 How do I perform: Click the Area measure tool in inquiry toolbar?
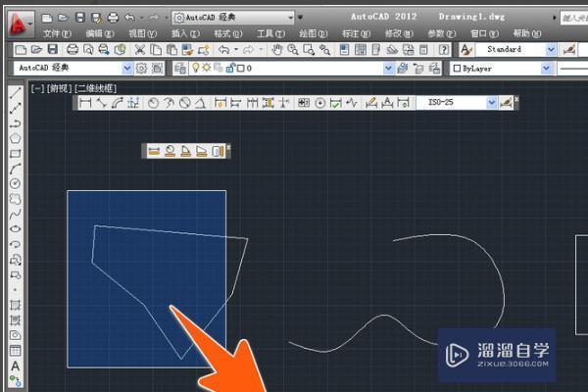202,151
